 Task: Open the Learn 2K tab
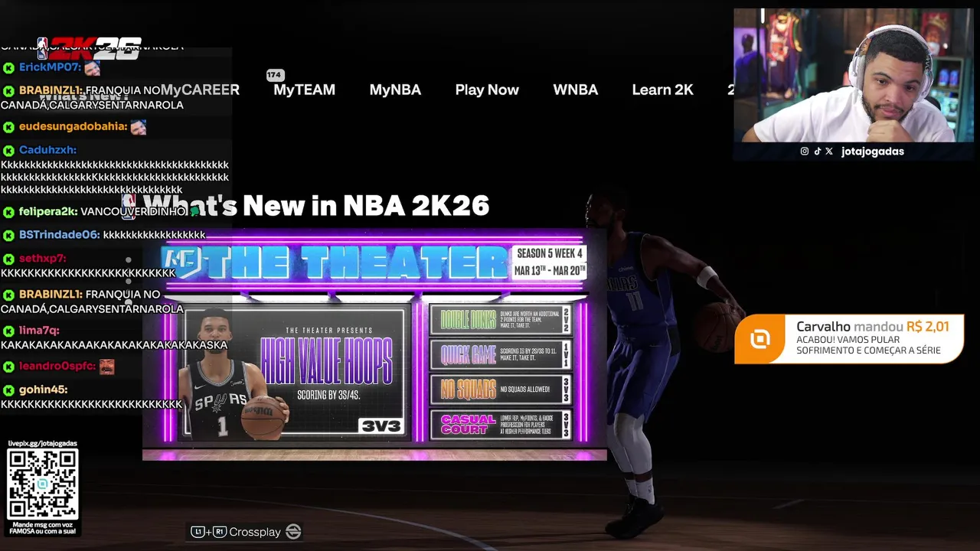pyautogui.click(x=662, y=90)
